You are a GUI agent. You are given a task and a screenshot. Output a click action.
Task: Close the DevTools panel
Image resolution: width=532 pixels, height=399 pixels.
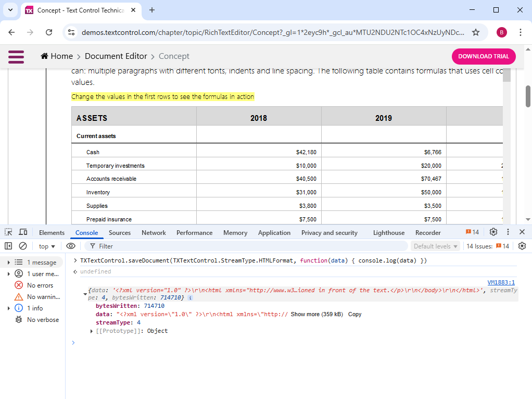click(522, 232)
